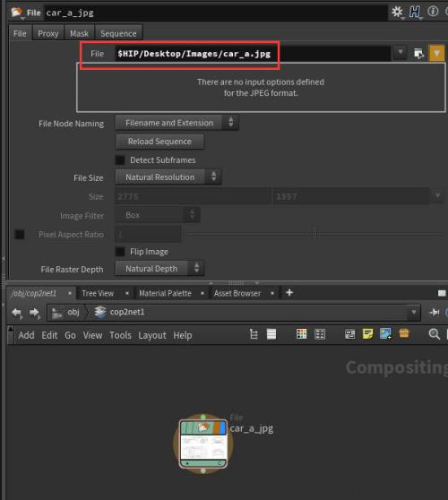Add a background image to network

pos(385,334)
